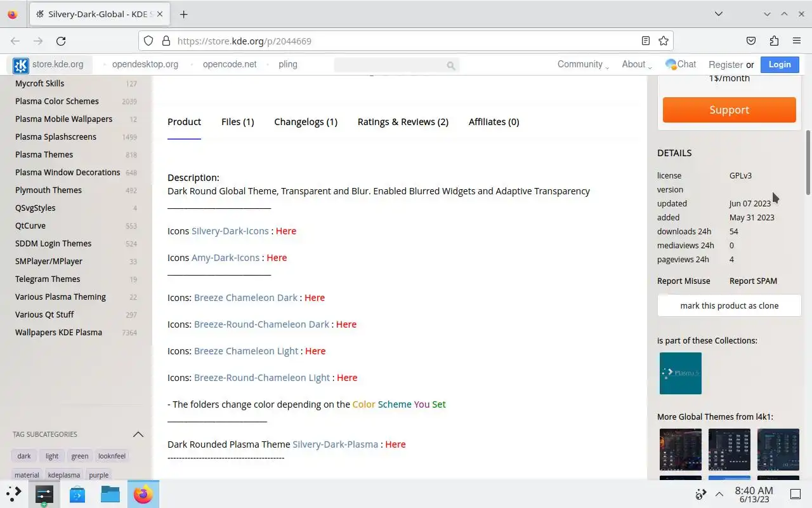
Task: Click Here link for Amy-Dark-Icons
Action: 277,258
